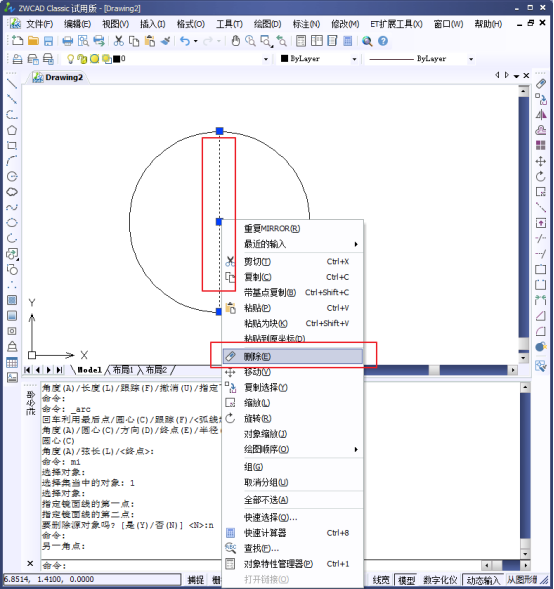The width and height of the screenshot is (554, 589).
Task: Expand the ByLayer linetype dropdown
Action: point(471,59)
